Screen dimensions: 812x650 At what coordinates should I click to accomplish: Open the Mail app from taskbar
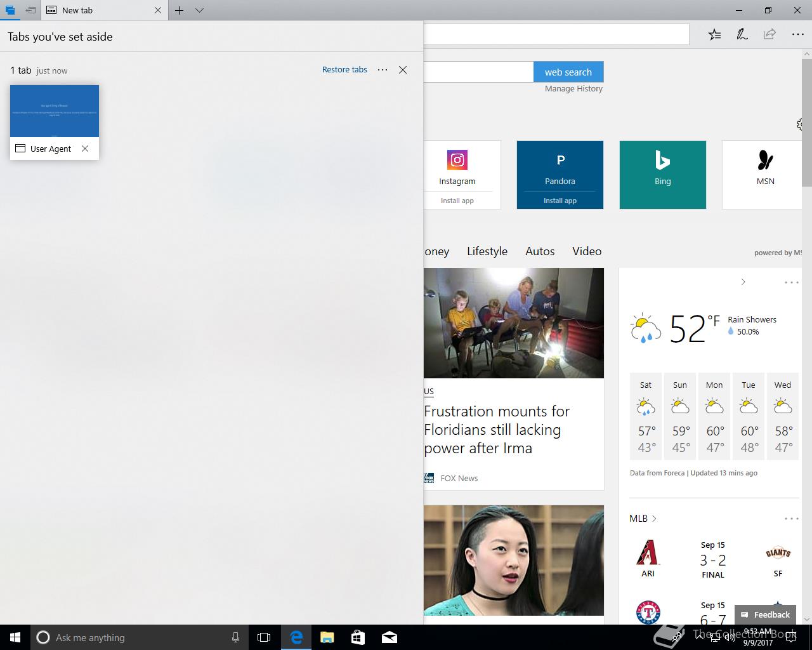coord(390,637)
